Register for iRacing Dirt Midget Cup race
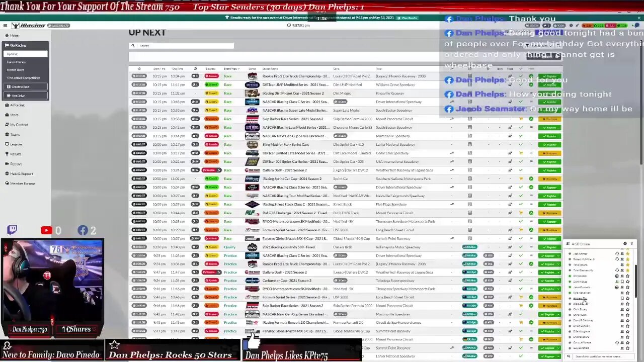Image resolution: width=644 pixels, height=362 pixels. pos(549,94)
